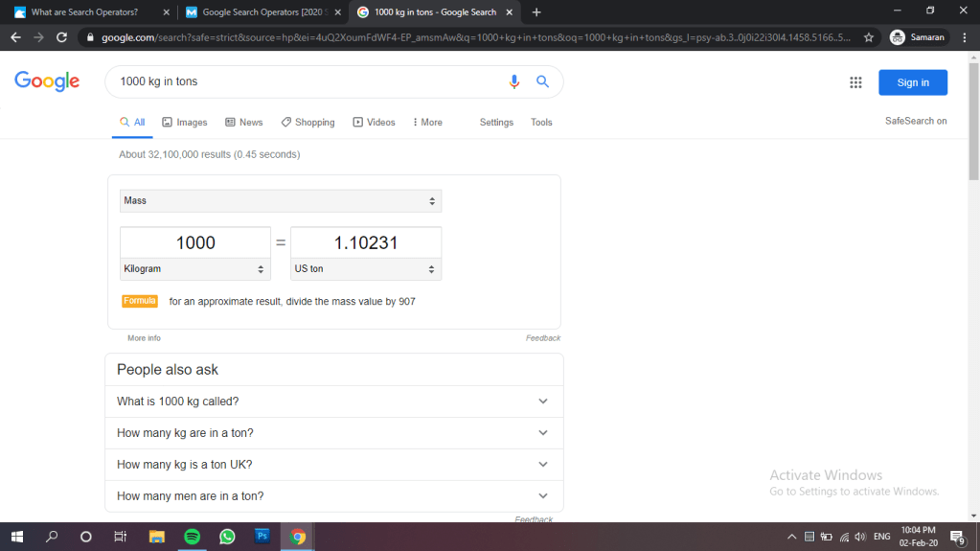
Task: Click the browser back arrow
Action: click(x=15, y=37)
